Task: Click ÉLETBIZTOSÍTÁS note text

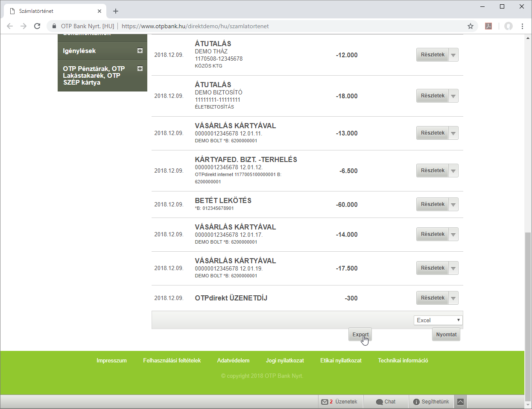Action: pos(214,107)
